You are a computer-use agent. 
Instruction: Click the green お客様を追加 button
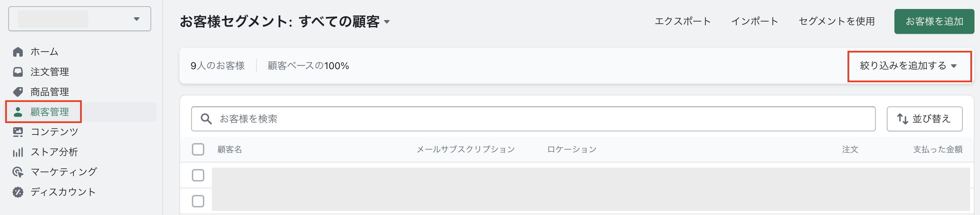934,21
